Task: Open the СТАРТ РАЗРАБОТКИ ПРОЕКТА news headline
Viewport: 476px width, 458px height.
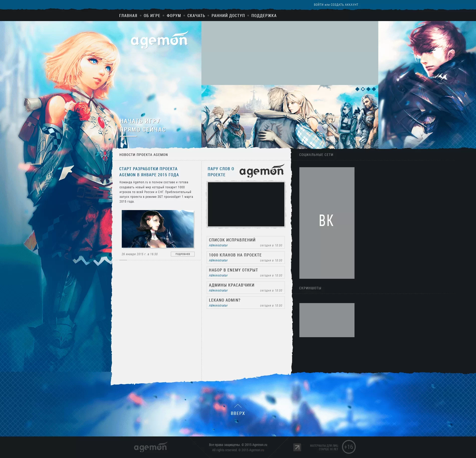Action: pyautogui.click(x=149, y=172)
